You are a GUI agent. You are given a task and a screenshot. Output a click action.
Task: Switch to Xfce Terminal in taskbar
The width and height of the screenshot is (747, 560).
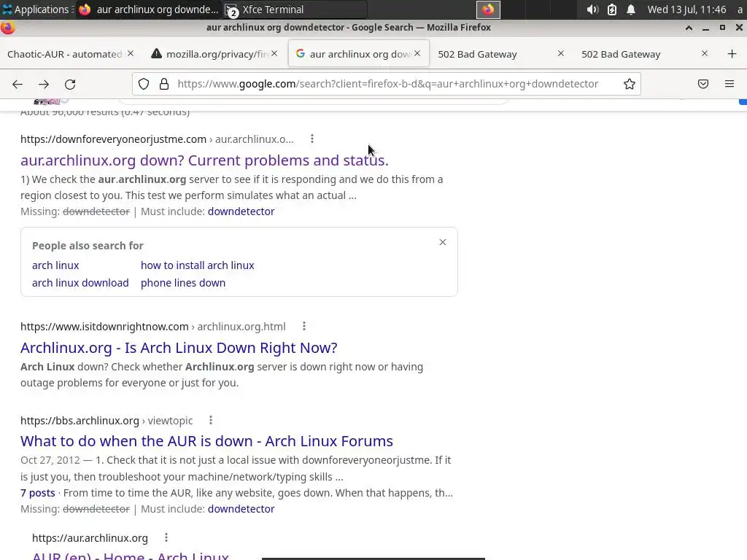click(295, 9)
